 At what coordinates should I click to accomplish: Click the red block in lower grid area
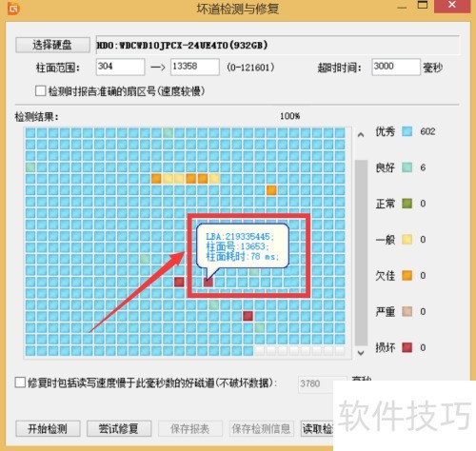248,316
